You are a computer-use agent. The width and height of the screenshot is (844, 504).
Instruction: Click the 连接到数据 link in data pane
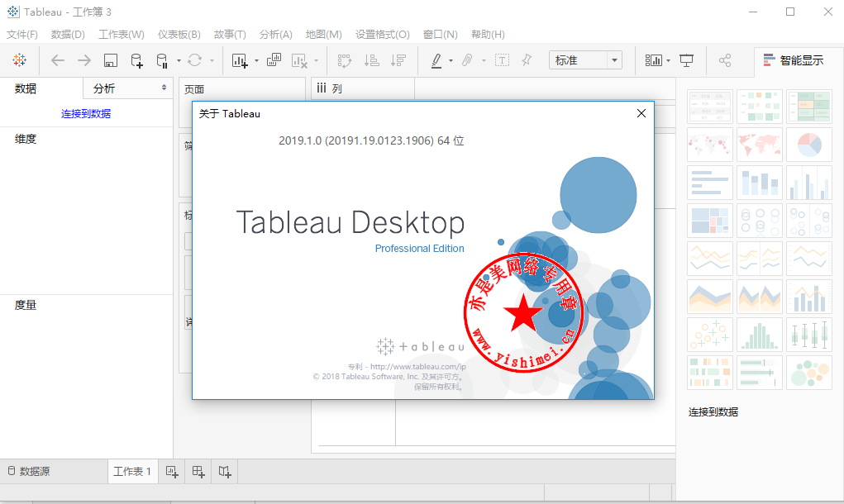[86, 113]
